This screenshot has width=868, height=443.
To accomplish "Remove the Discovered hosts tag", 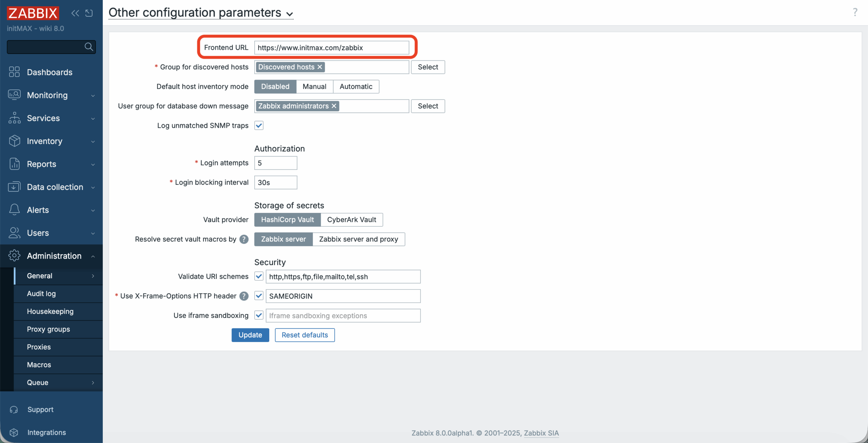I will click(320, 67).
